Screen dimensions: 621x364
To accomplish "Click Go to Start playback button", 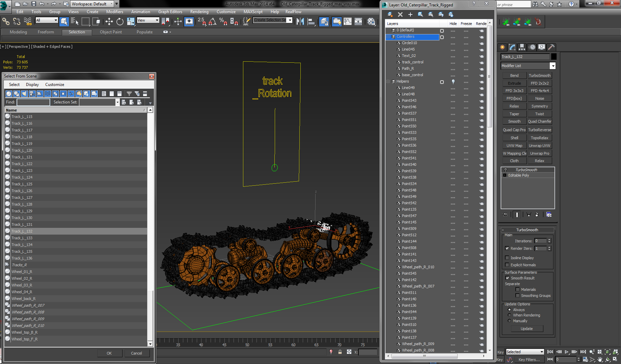I will (550, 352).
